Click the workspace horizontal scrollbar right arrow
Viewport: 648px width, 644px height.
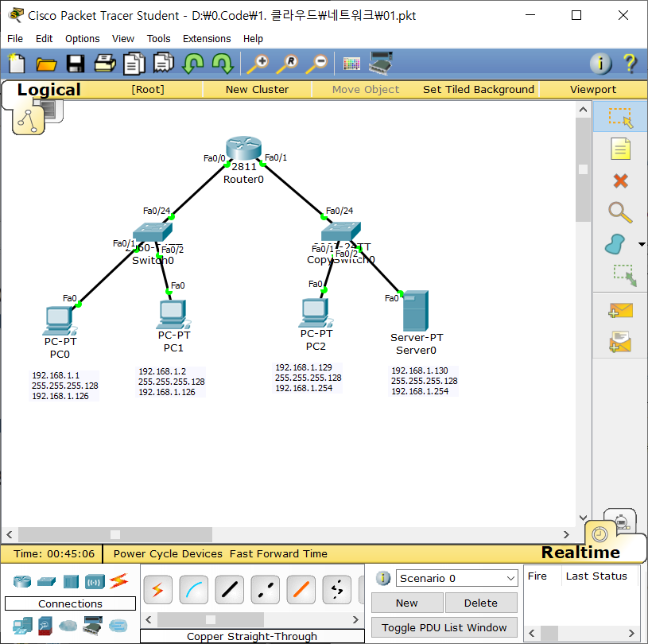tap(566, 534)
